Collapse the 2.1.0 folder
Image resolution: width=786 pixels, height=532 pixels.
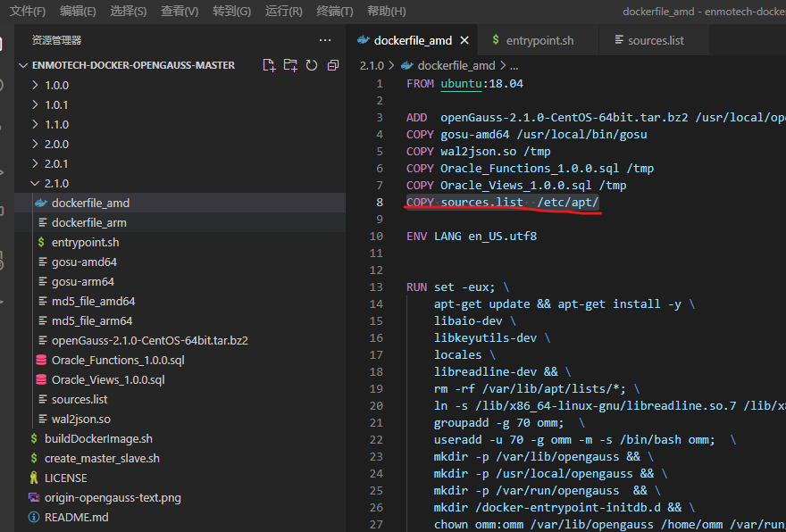point(35,183)
